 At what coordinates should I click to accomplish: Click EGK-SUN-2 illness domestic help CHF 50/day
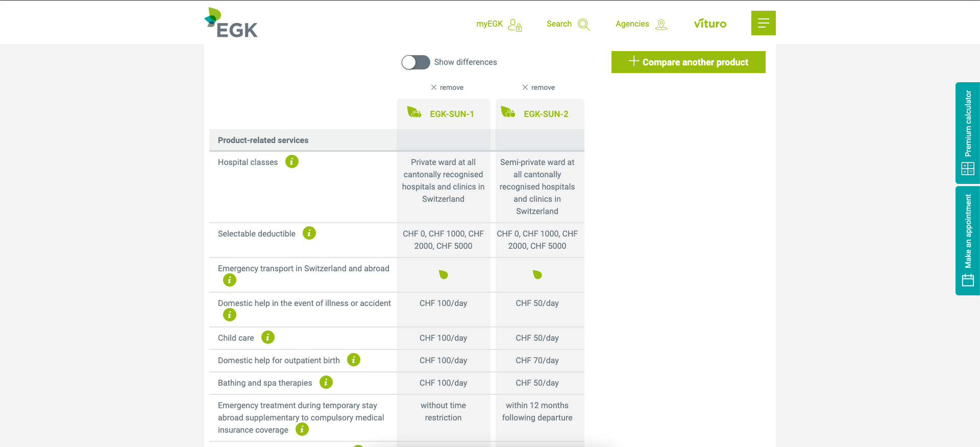(x=537, y=303)
